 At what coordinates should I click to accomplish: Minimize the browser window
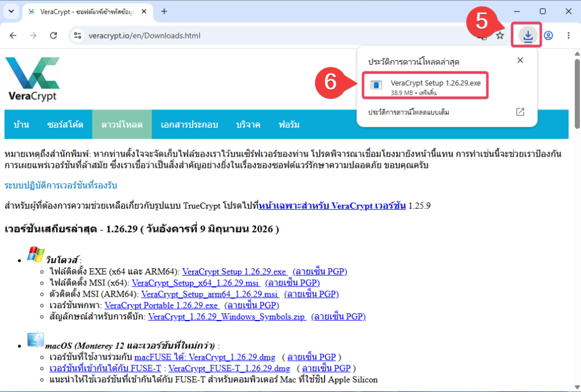pyautogui.click(x=517, y=11)
